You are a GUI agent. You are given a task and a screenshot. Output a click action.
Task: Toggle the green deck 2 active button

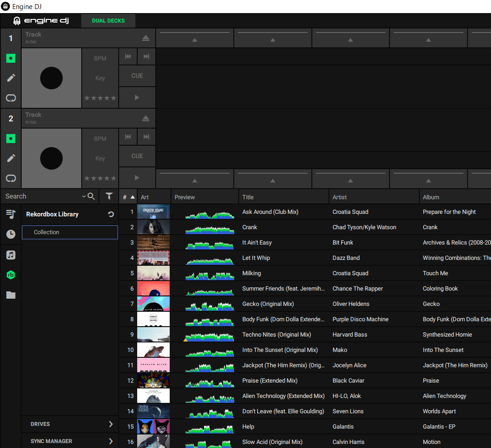click(11, 139)
